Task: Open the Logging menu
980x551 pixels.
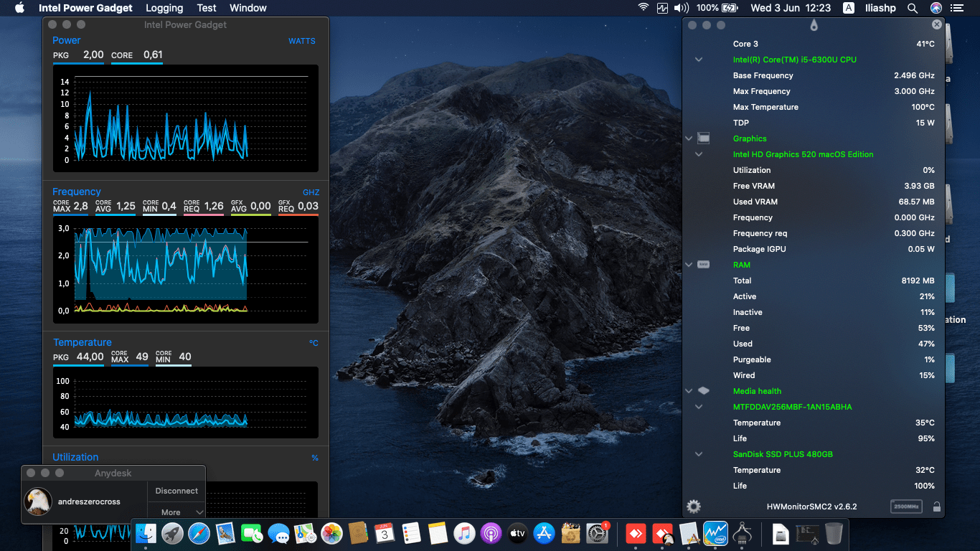Action: (x=164, y=8)
